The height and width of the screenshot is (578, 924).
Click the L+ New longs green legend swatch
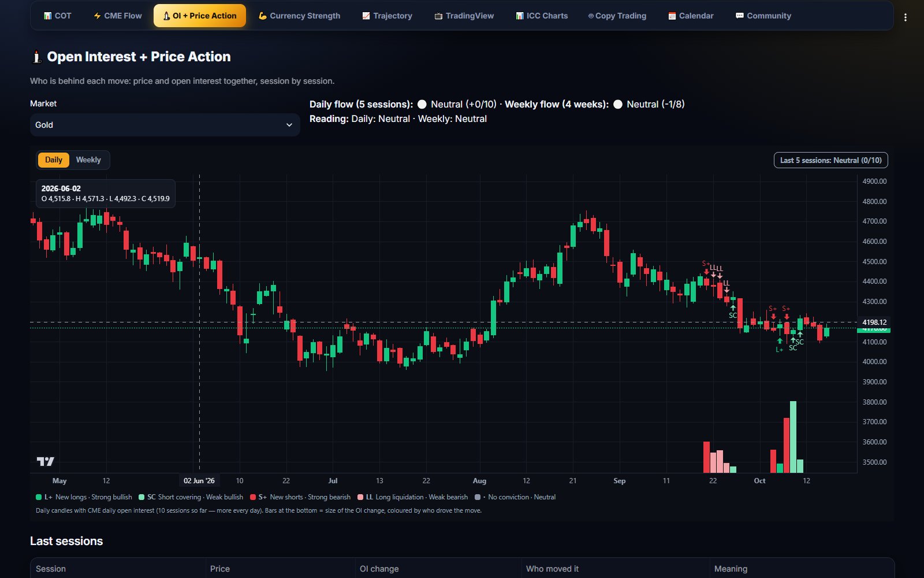39,497
